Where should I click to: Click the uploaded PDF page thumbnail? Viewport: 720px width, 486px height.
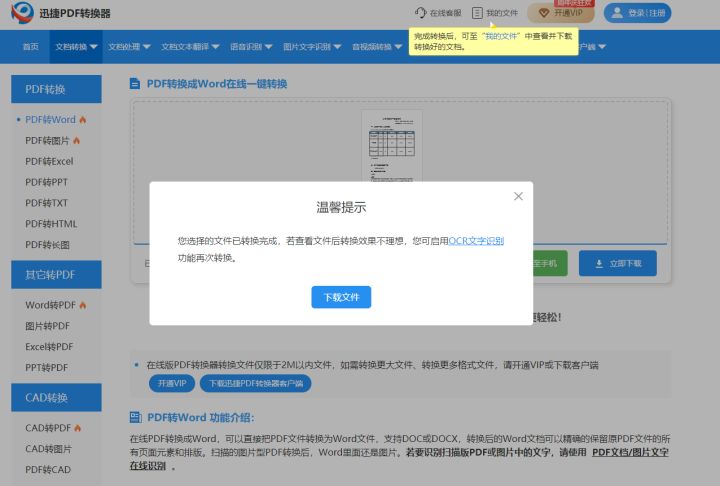(392, 146)
